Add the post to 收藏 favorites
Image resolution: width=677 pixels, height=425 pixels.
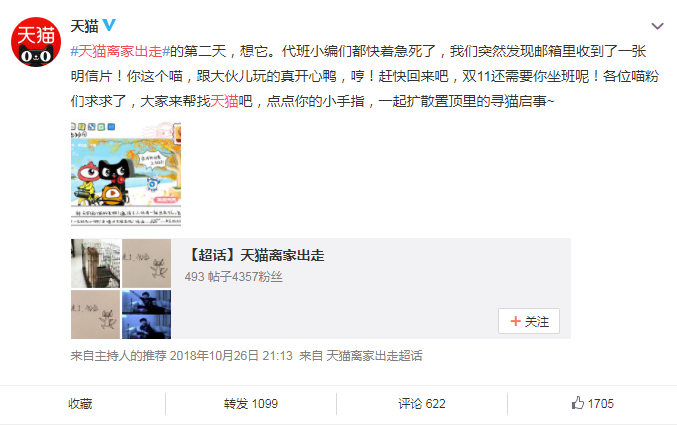click(80, 404)
